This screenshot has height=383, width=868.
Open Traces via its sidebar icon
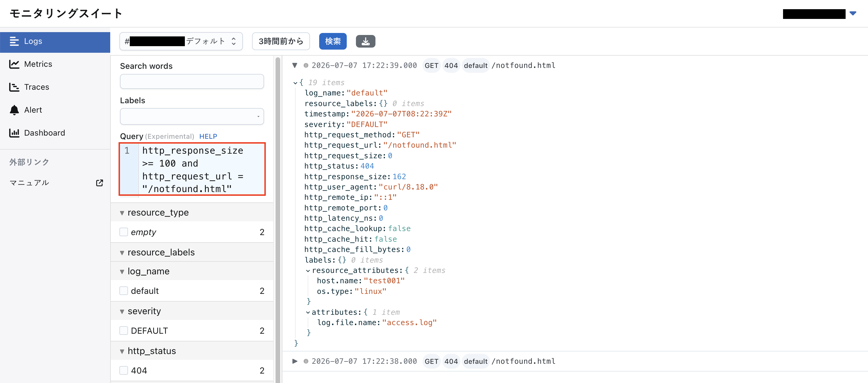(x=14, y=87)
